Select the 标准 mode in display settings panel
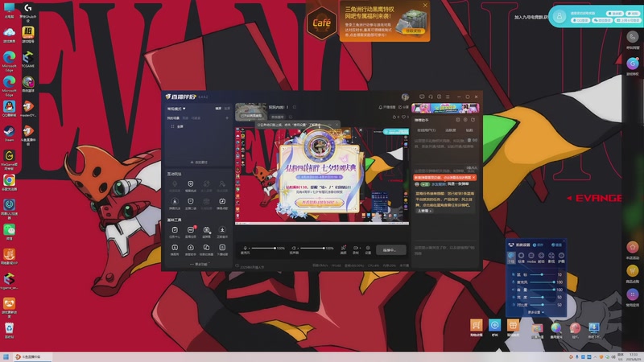The image size is (644, 362). point(521,257)
